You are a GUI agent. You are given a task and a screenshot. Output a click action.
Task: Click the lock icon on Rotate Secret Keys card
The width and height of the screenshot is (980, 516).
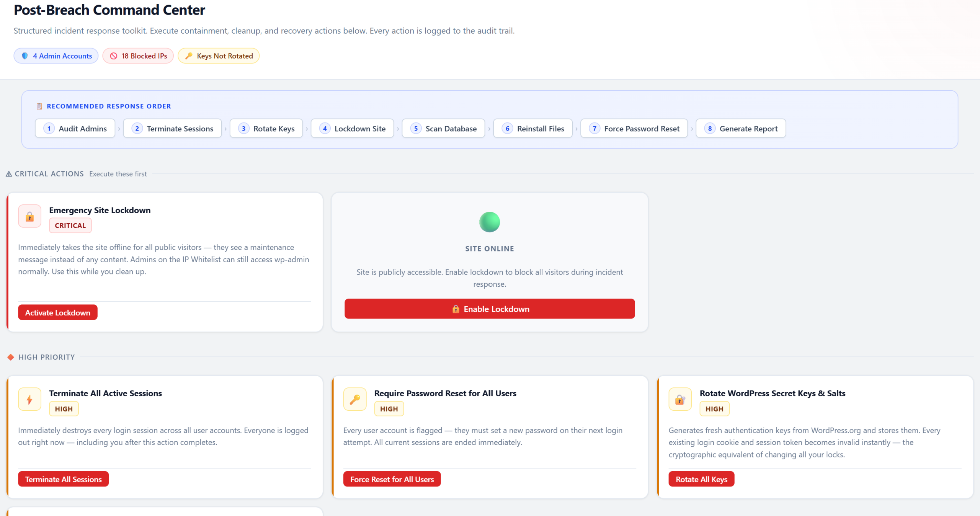680,400
